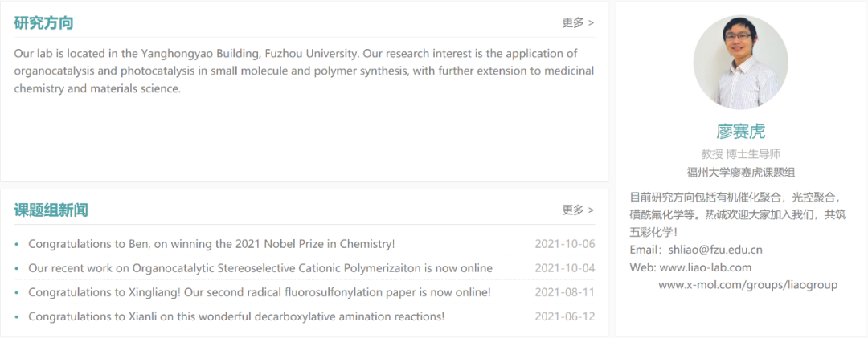
Task: Click the 2021-06-12 news date
Action: tap(564, 316)
